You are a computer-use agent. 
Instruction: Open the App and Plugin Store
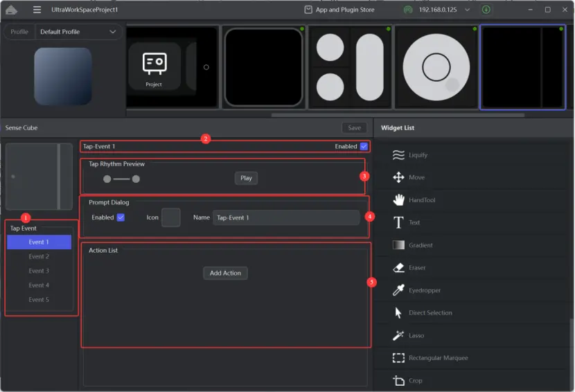point(339,10)
